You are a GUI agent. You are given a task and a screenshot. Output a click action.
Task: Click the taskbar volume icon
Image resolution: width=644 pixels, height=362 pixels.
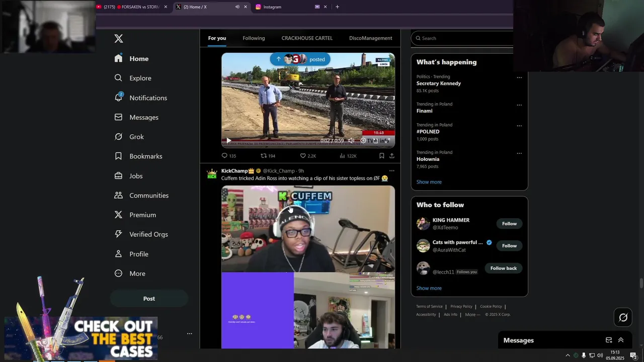coord(600,355)
